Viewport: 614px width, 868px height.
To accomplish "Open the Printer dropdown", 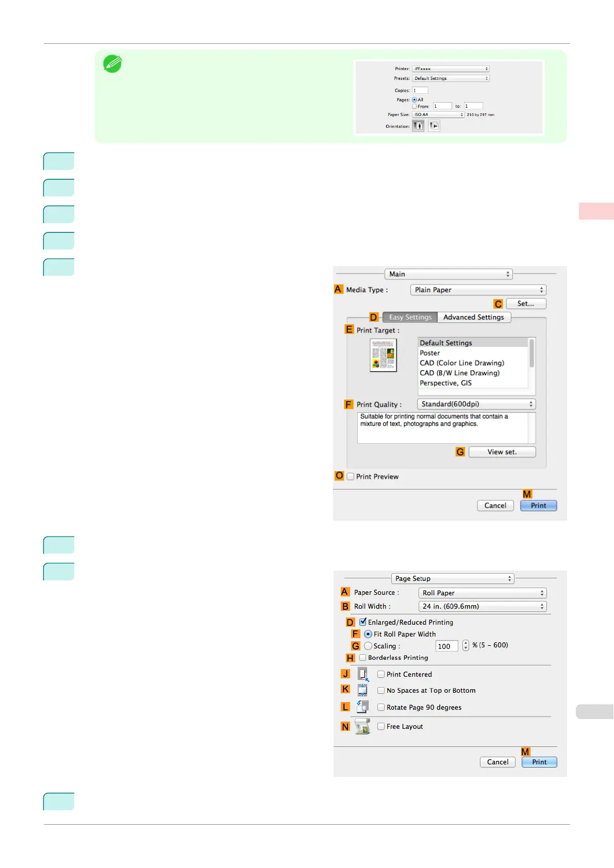I will tap(451, 69).
